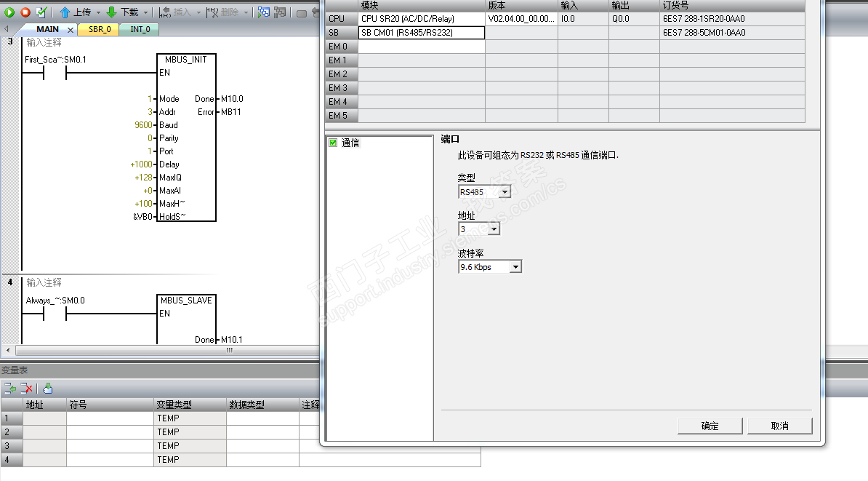Open the 波特率 9.6 Kbps dropdown

(516, 267)
